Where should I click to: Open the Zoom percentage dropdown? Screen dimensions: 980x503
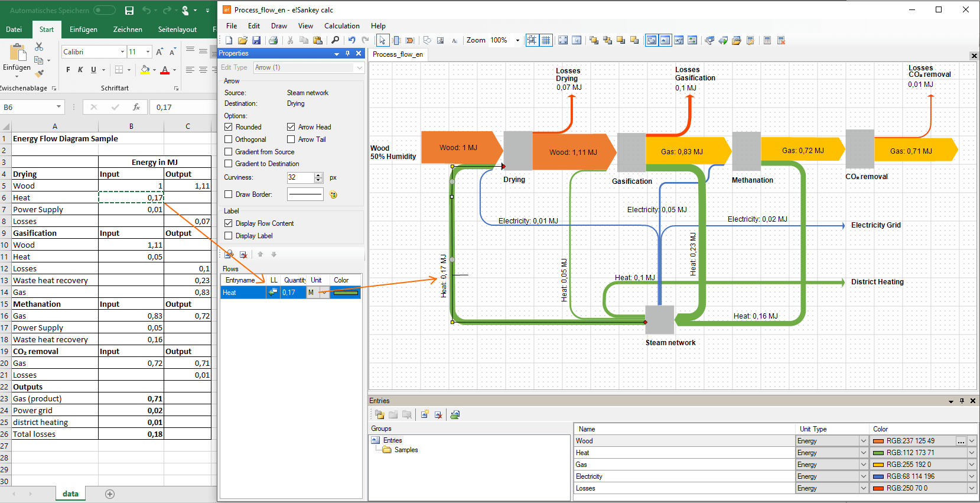click(x=517, y=41)
